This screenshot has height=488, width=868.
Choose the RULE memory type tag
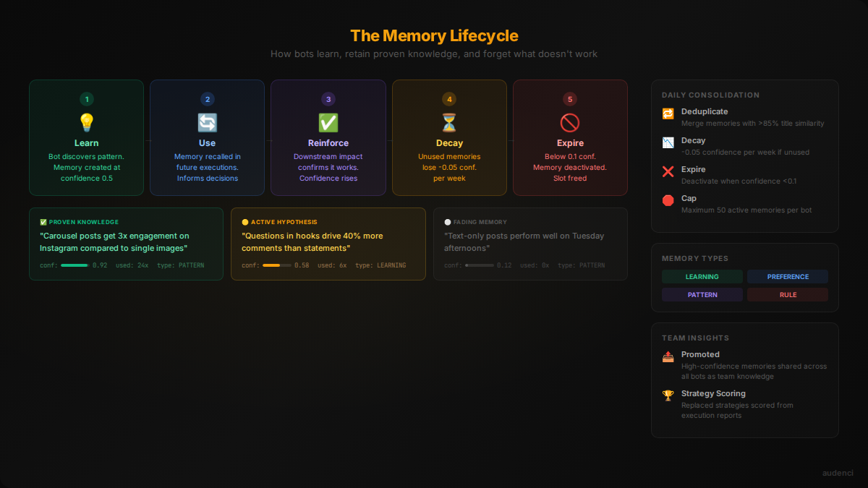[788, 295]
